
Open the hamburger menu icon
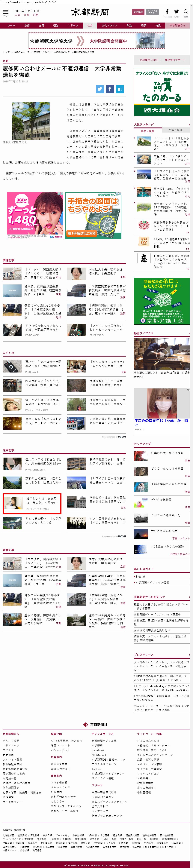click(5, 12)
